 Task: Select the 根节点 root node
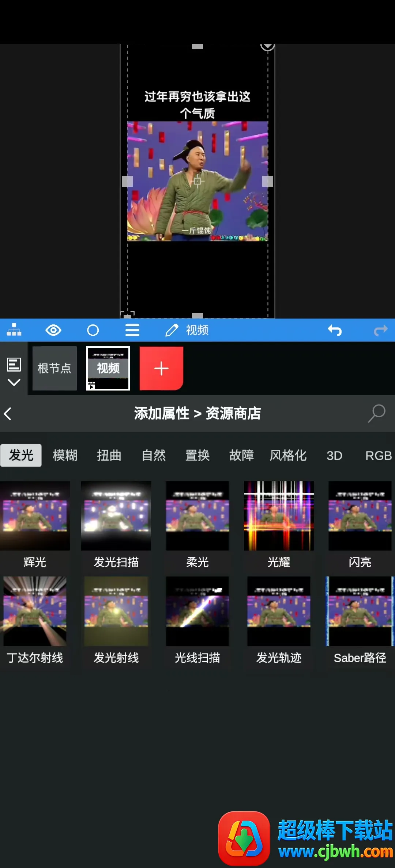(x=54, y=368)
